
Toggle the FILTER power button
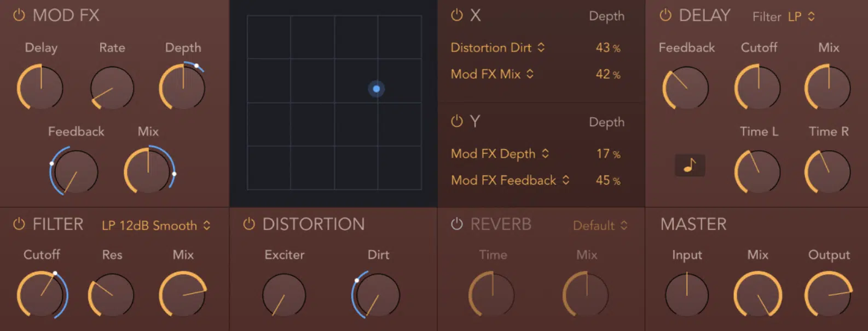19,224
